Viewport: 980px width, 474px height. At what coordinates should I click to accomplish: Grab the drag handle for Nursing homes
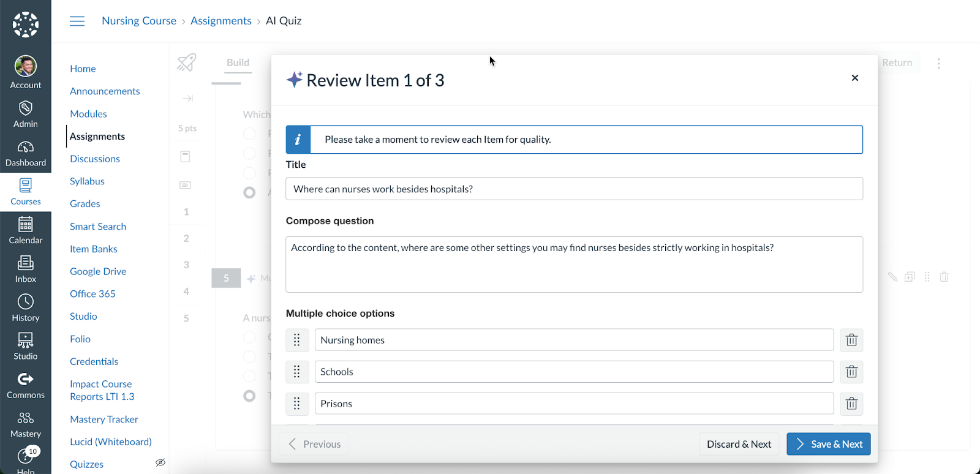pyautogui.click(x=297, y=340)
